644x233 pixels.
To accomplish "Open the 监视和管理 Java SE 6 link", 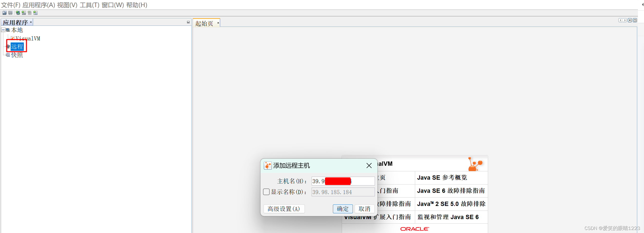I will pyautogui.click(x=448, y=217).
